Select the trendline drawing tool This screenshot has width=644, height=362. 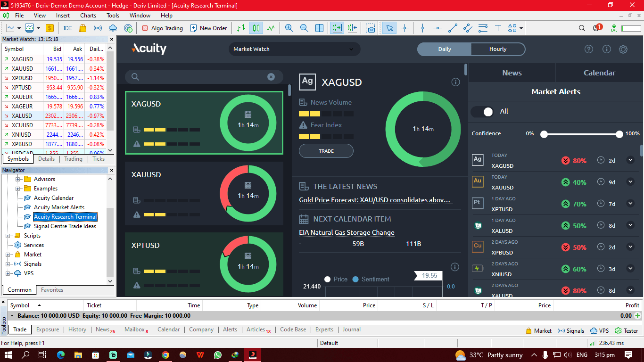click(x=453, y=28)
